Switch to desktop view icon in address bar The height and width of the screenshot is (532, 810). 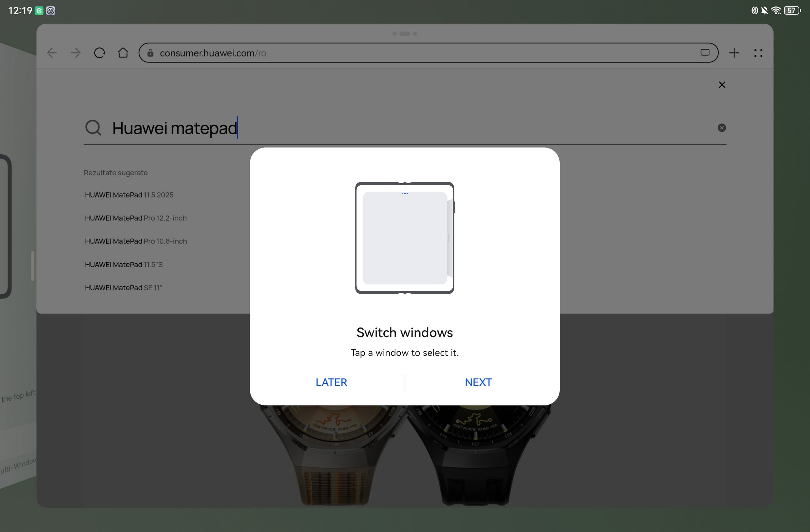705,53
